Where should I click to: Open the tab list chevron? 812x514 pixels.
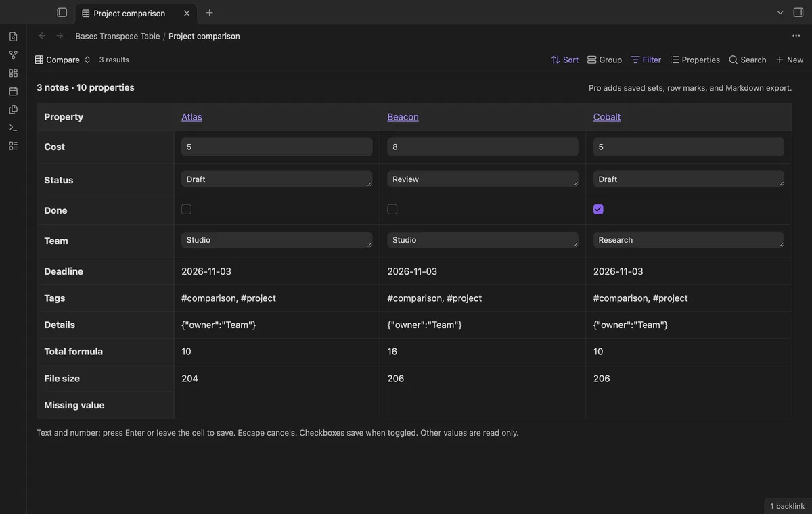(780, 12)
